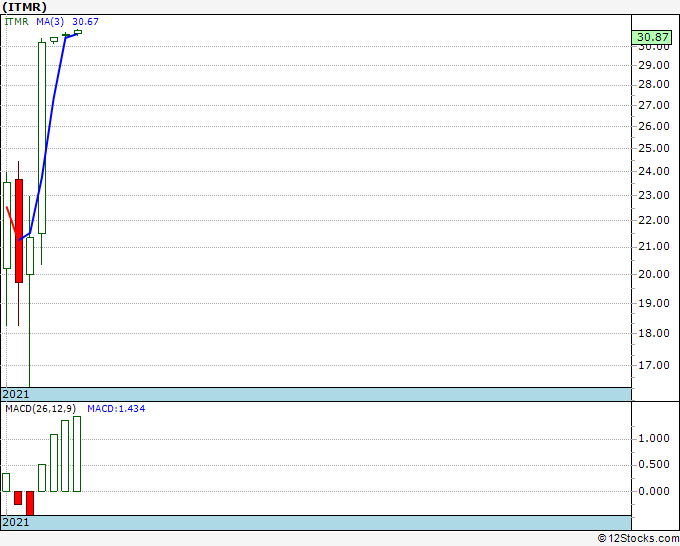Click the blue moving average line
Screen dimensions: 680x546
pyautogui.click(x=55, y=100)
